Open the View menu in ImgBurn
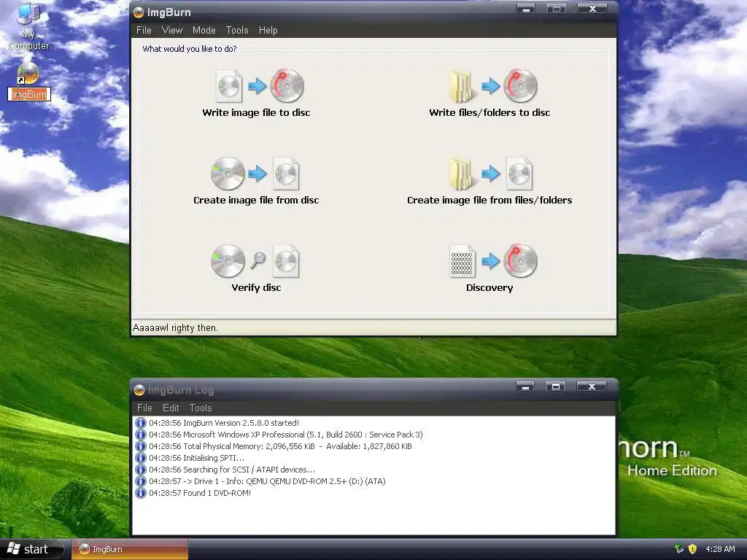Image resolution: width=747 pixels, height=560 pixels. 172,30
